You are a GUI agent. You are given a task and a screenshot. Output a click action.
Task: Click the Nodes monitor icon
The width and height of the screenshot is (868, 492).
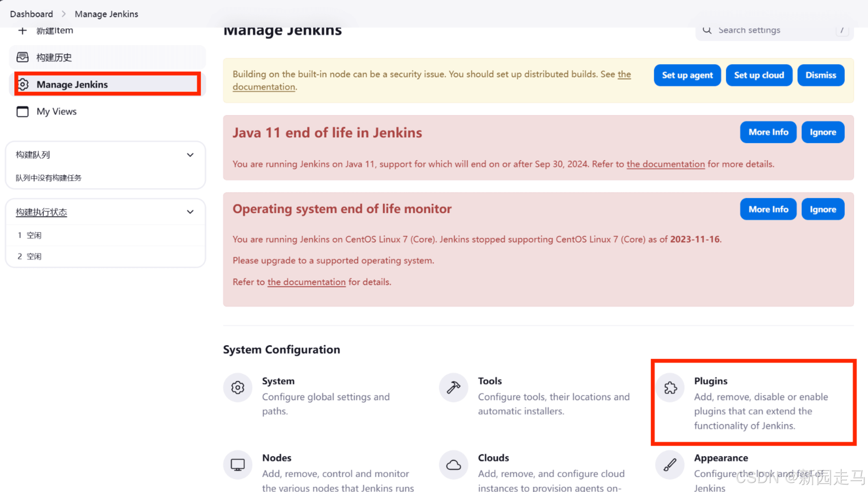point(238,465)
